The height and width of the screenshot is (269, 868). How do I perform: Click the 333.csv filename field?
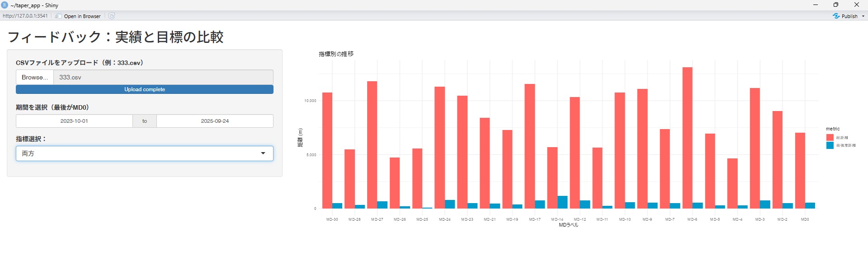[163, 77]
